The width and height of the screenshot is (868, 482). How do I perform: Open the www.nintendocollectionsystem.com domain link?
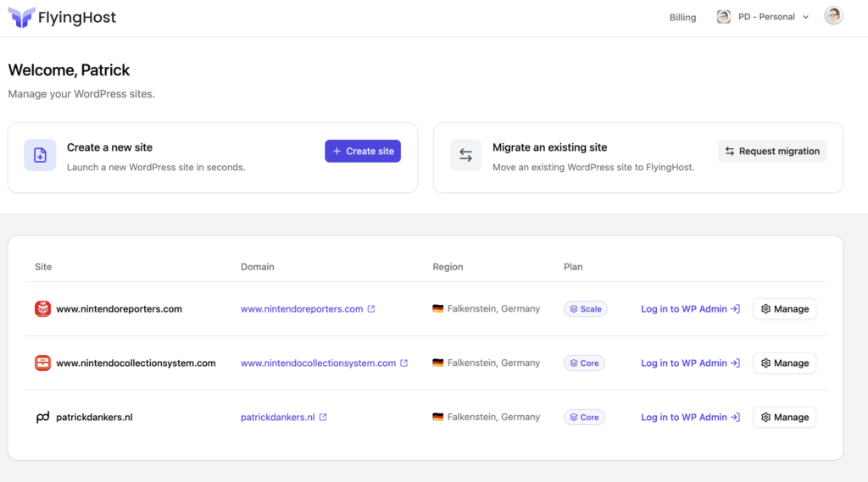319,363
